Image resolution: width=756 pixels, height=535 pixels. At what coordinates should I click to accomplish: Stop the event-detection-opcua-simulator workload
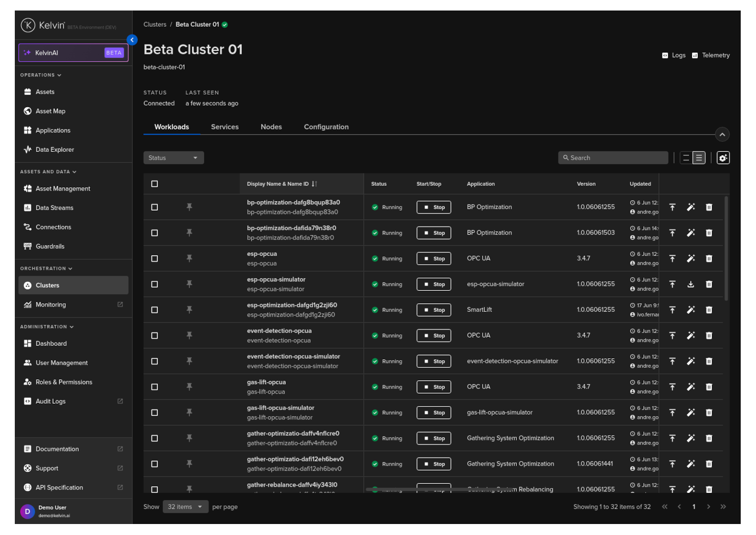tap(433, 362)
